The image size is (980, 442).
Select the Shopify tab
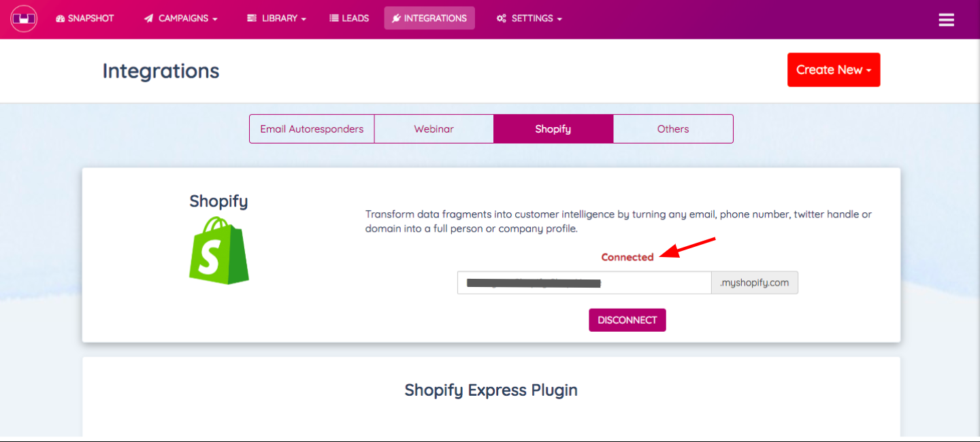[x=553, y=129]
